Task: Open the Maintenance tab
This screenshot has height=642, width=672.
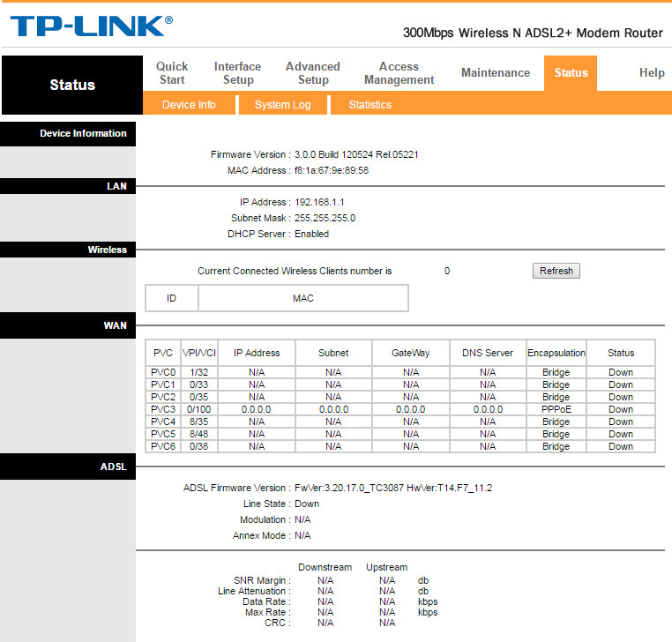Action: [496, 73]
